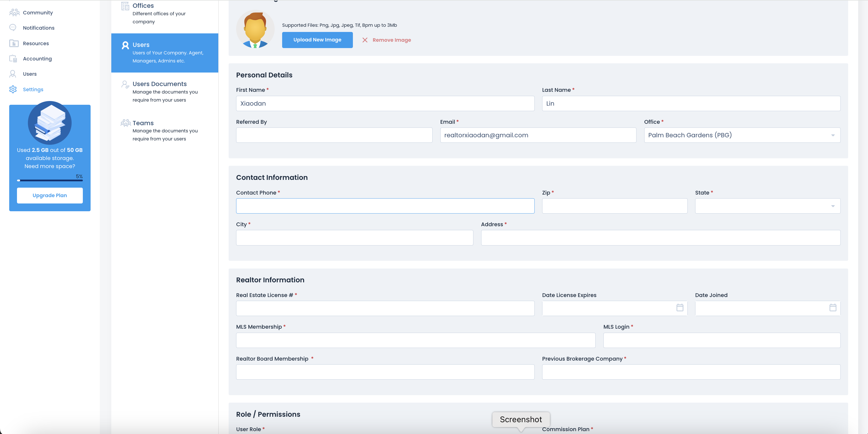Click the Email field
Viewport: 868px width, 434px height.
(x=538, y=135)
